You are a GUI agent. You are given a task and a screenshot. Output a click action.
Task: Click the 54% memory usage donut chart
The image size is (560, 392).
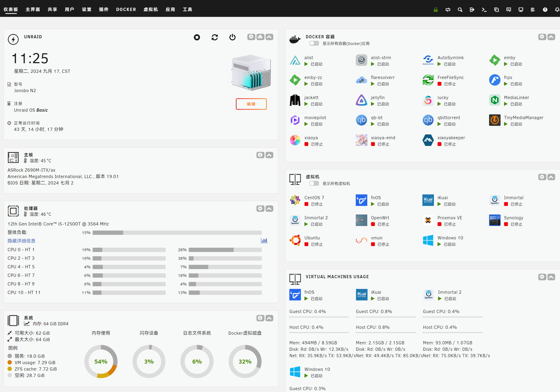(101, 361)
